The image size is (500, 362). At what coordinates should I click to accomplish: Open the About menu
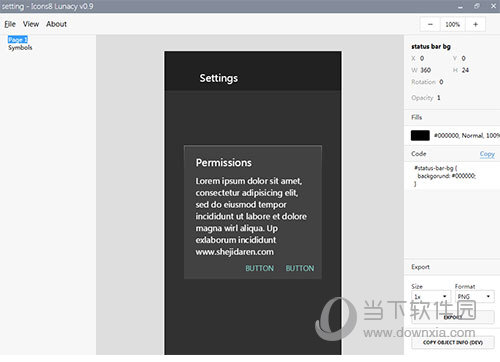coord(56,24)
